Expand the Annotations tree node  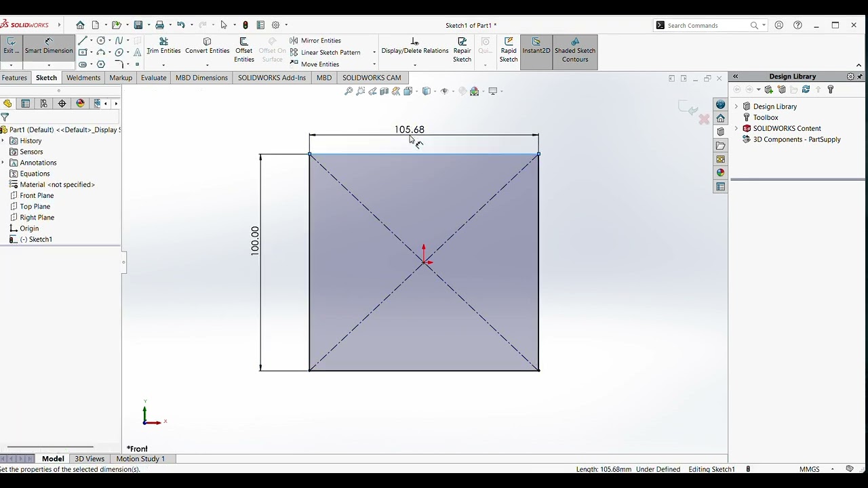(3, 163)
